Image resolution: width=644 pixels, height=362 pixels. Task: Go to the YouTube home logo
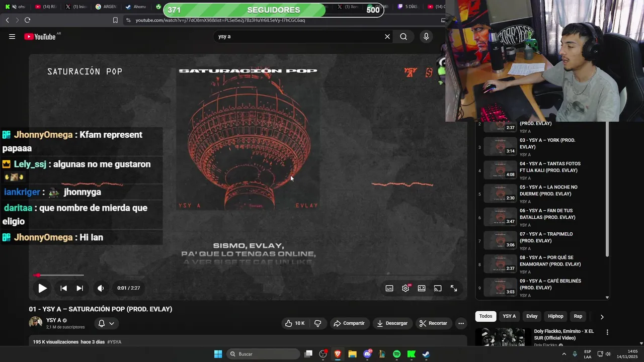tap(40, 37)
